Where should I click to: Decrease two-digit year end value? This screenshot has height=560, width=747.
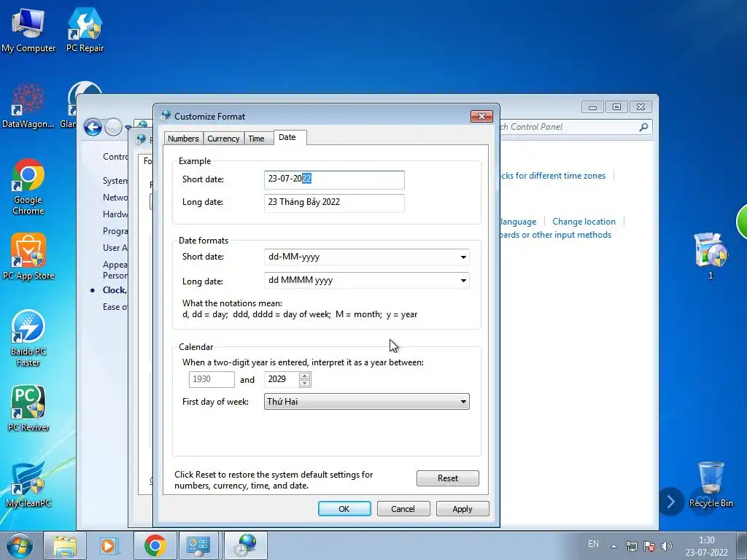tap(305, 384)
